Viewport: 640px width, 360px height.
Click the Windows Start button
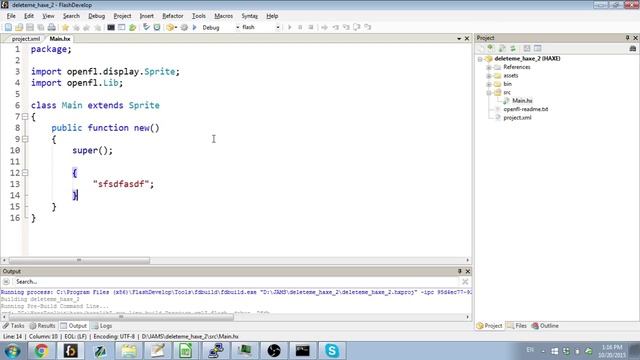[x=12, y=351]
